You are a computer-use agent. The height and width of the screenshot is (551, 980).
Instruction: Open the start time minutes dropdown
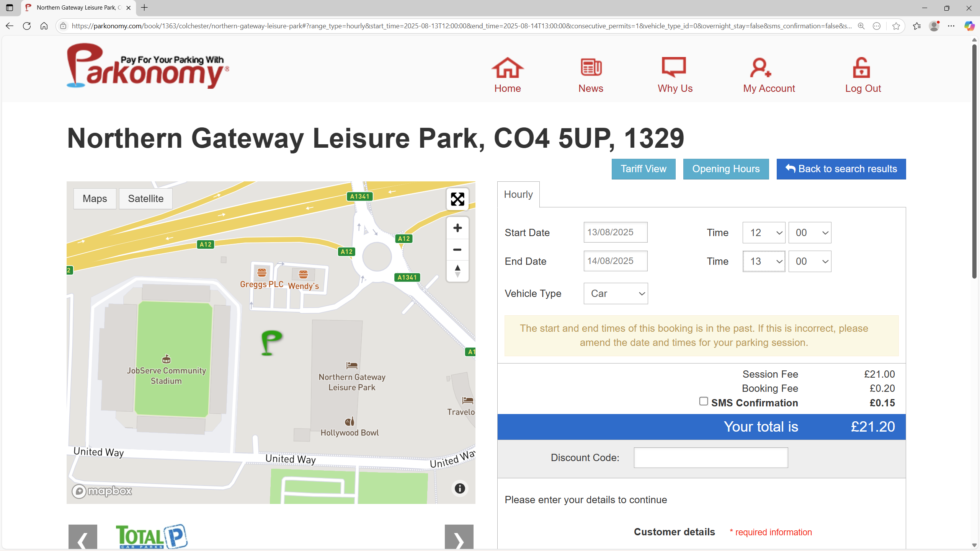pyautogui.click(x=810, y=233)
